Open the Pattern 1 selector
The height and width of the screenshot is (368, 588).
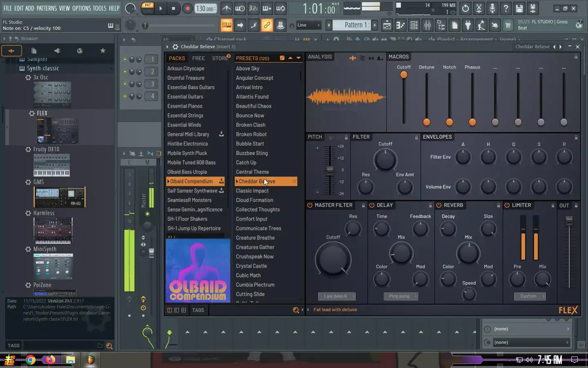coord(352,25)
